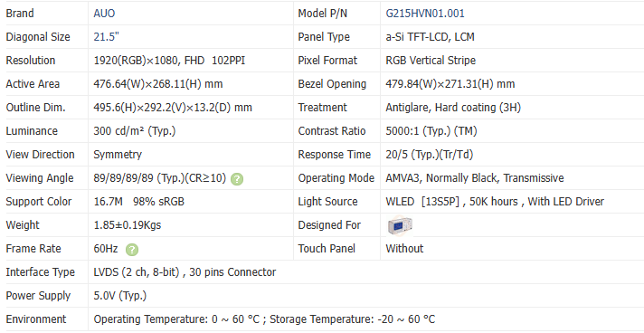Click the WLED Light Source value text
Screen dimensions: 644x333
[495, 202]
